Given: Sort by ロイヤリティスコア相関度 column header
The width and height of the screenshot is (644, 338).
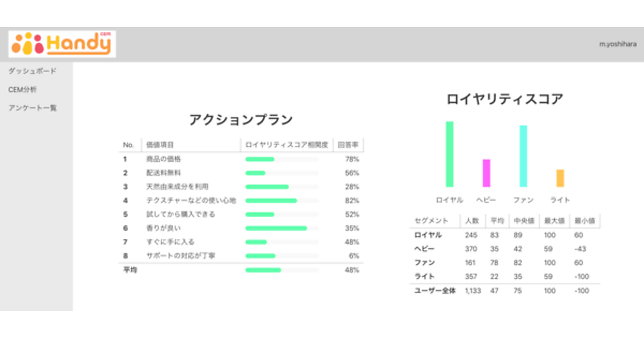Looking at the screenshot, I should click(286, 145).
